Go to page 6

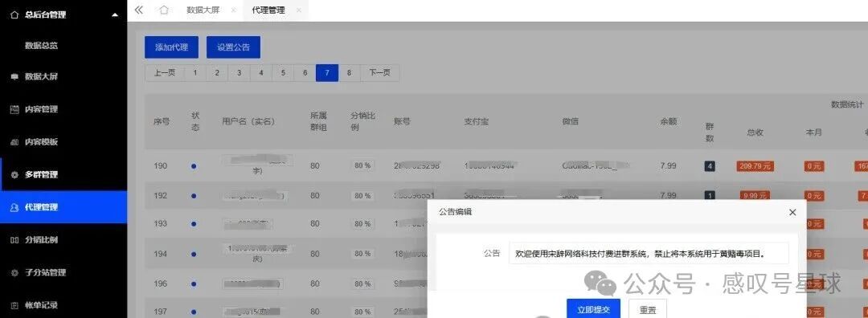coord(305,73)
